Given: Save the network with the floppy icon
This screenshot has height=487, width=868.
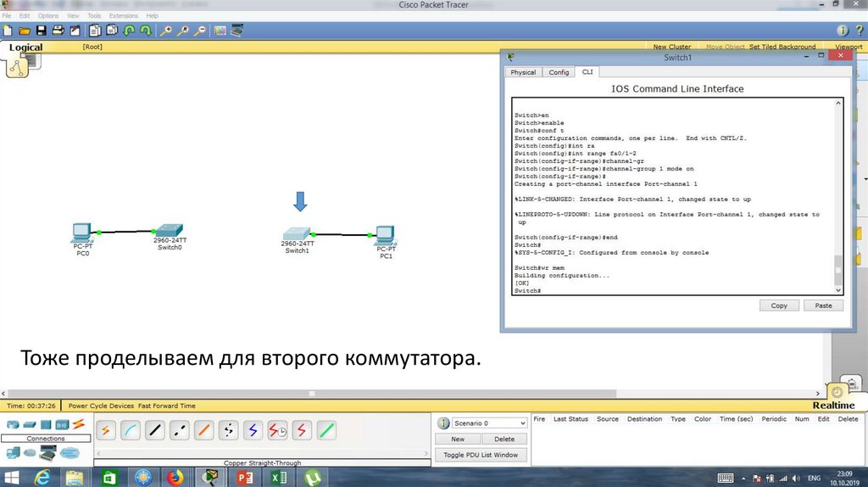Looking at the screenshot, I should point(41,31).
